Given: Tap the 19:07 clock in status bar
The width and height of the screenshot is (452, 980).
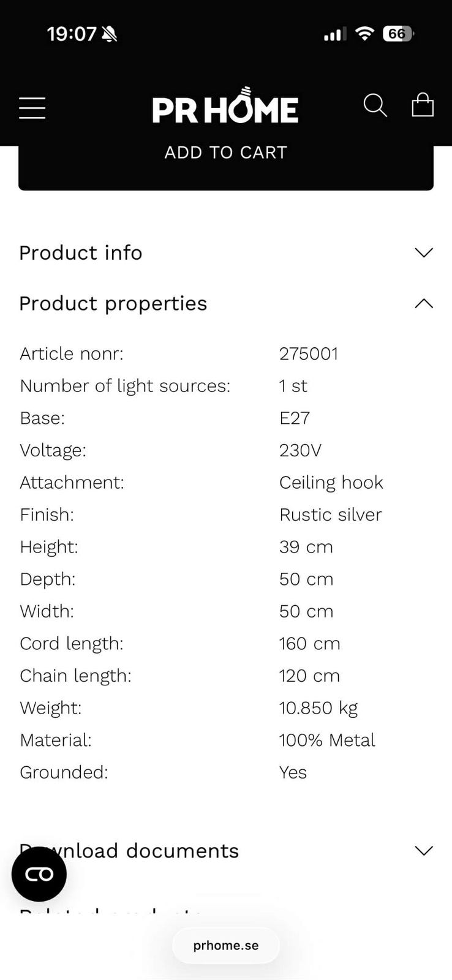Looking at the screenshot, I should (72, 34).
